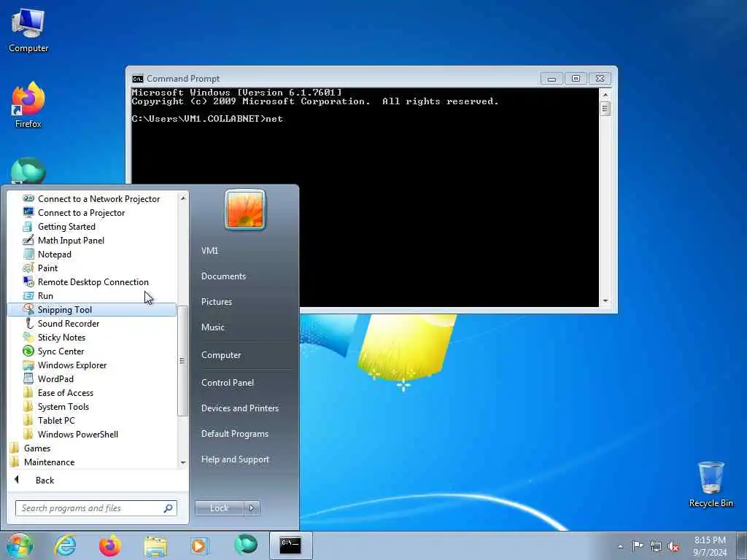Click the taskbar clock and date
The image size is (747, 560).
[710, 546]
